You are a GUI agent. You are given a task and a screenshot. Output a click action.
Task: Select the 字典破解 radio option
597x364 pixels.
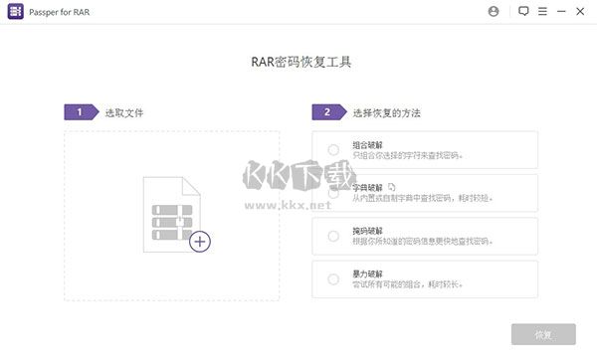pyautogui.click(x=333, y=193)
